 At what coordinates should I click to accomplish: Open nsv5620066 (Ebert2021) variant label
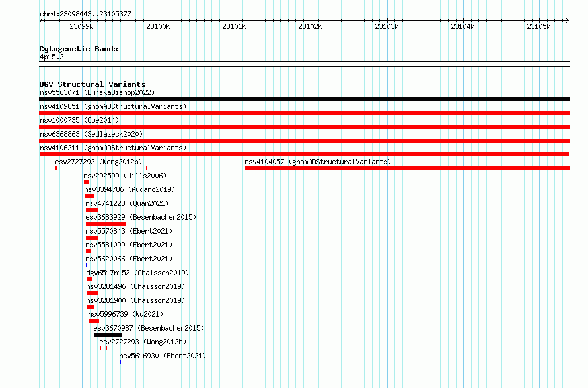click(x=129, y=259)
